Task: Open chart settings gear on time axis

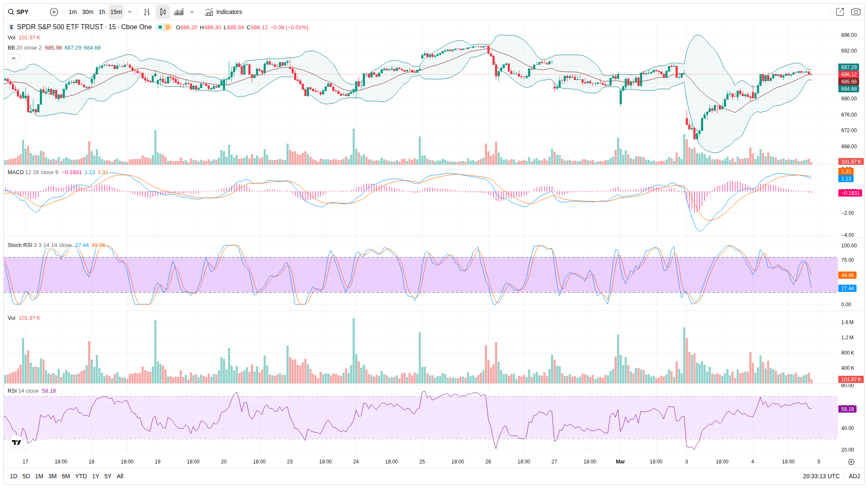Action: (x=851, y=462)
